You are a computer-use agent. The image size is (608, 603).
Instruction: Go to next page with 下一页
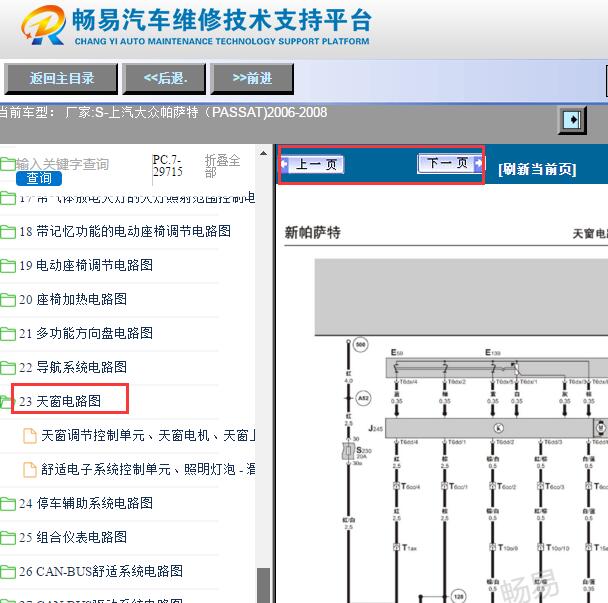tap(450, 163)
